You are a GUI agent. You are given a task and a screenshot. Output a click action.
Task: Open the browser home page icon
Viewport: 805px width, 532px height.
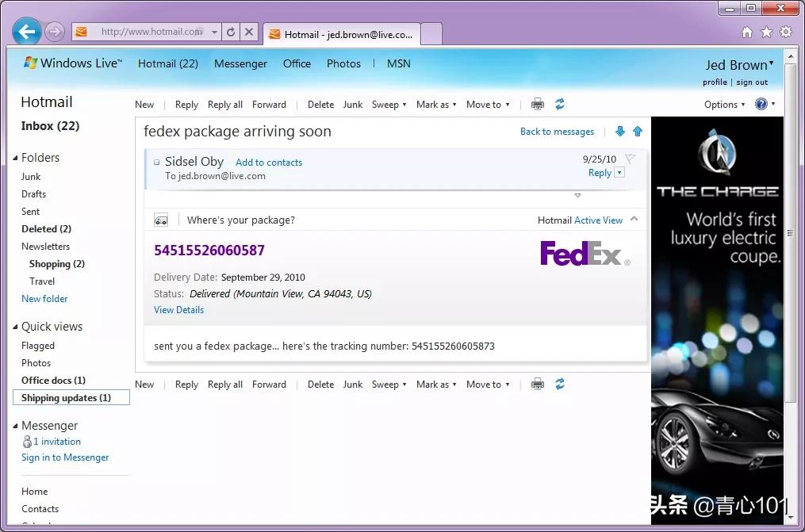click(x=746, y=33)
